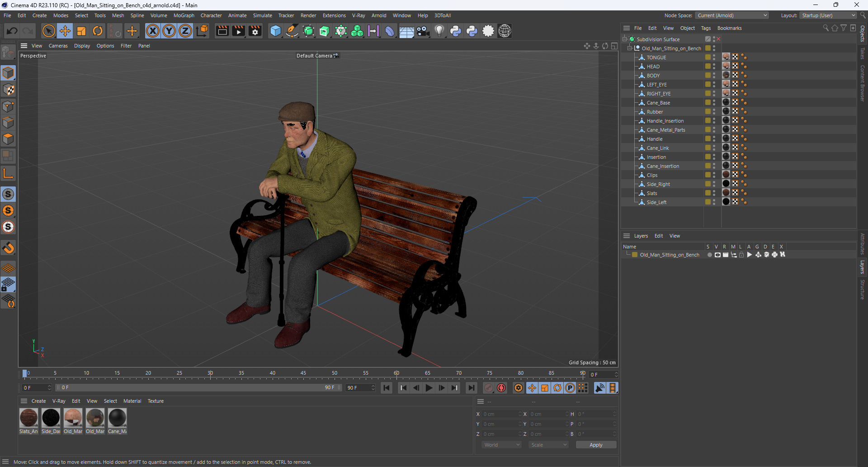Select the Cane_M material swatch
The image size is (868, 467).
coord(117,420)
